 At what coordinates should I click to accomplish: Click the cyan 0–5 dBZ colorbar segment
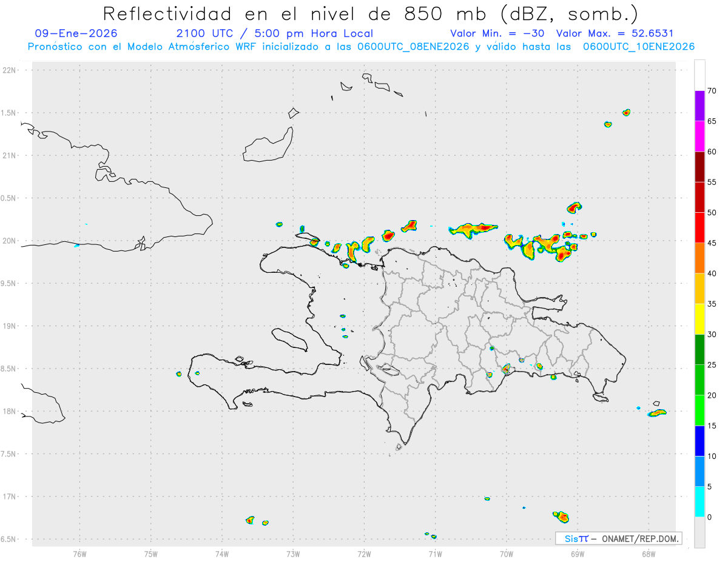pyautogui.click(x=699, y=502)
